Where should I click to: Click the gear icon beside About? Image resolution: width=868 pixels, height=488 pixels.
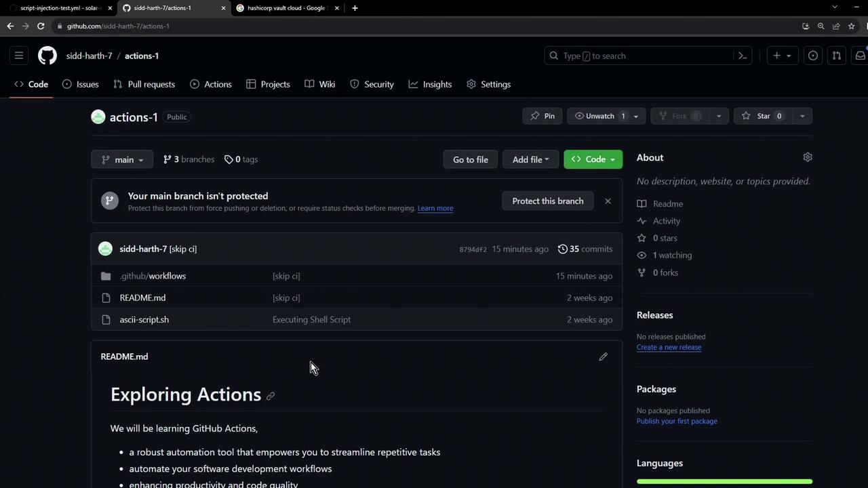[x=808, y=157]
